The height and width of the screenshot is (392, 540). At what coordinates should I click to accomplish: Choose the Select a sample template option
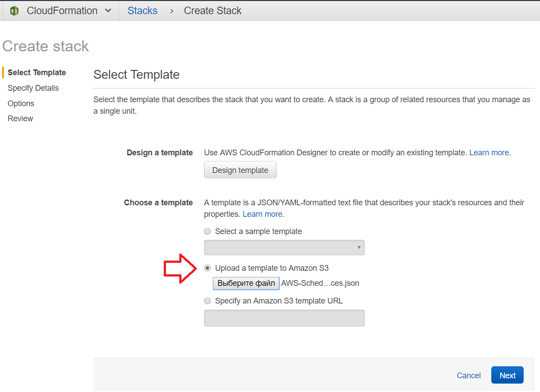[x=207, y=231]
